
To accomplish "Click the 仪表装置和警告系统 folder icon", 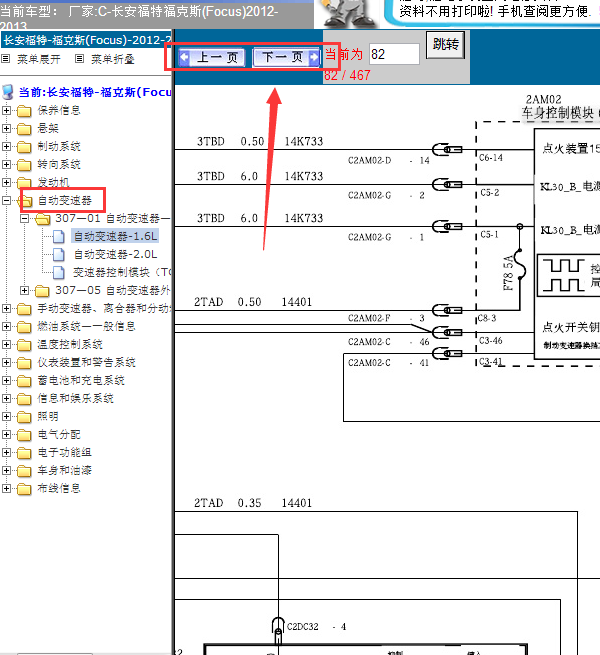I will click(x=24, y=363).
